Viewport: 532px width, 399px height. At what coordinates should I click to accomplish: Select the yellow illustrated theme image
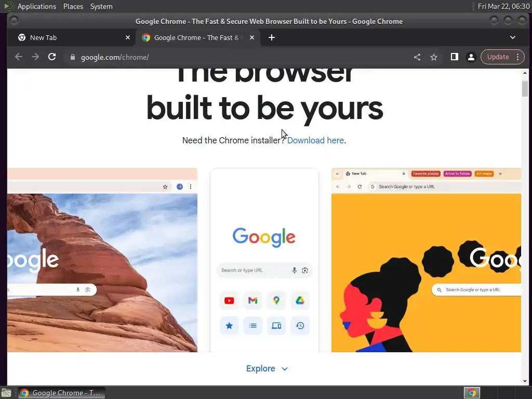tap(426, 260)
